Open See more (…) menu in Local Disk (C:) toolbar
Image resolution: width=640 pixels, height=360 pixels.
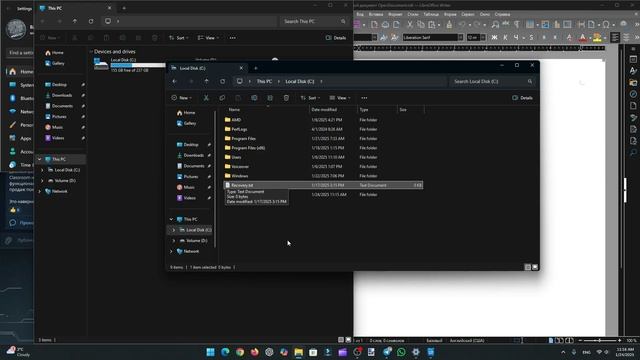(364, 98)
